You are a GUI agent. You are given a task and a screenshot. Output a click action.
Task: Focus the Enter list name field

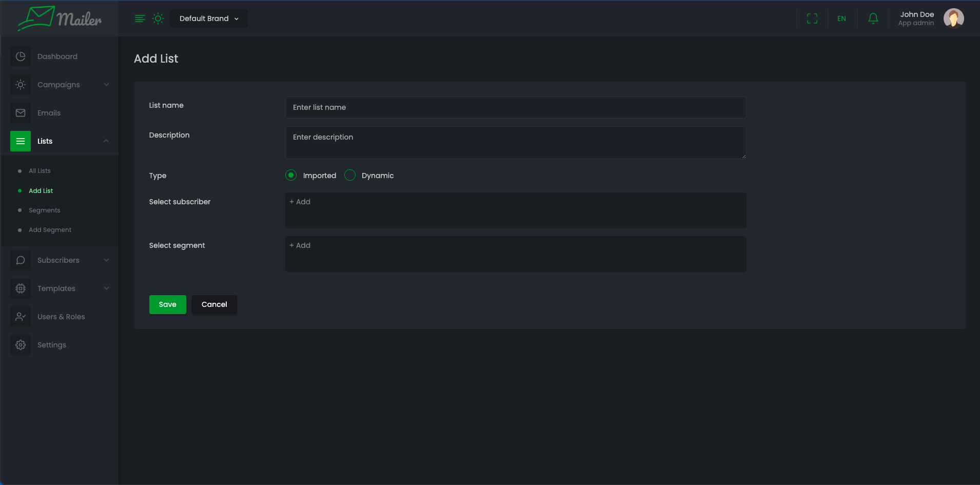coord(515,107)
